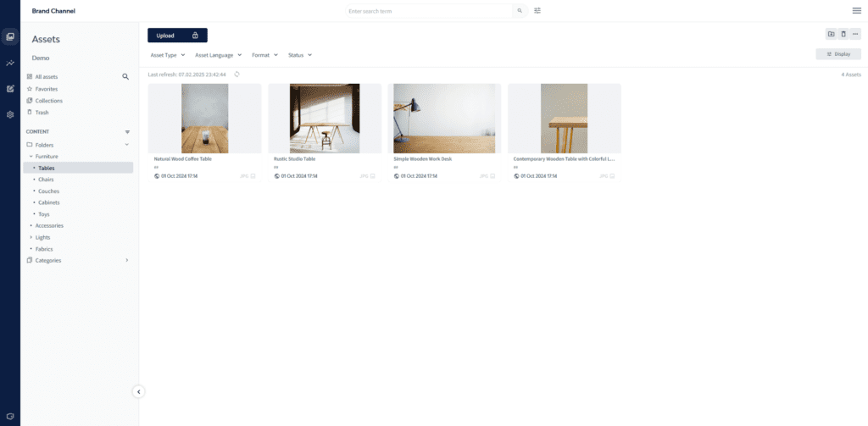Open the analytics icon in left sidebar

click(10, 63)
